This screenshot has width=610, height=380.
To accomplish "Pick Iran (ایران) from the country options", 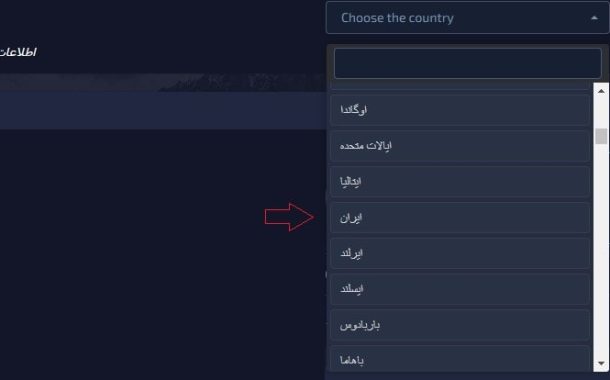I will (460, 217).
